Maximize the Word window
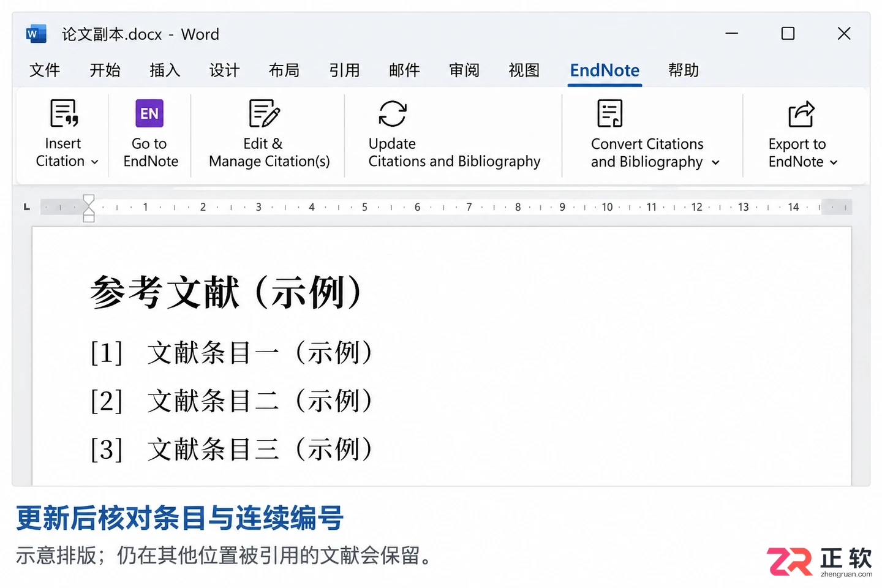The image size is (882, 588). coord(788,34)
